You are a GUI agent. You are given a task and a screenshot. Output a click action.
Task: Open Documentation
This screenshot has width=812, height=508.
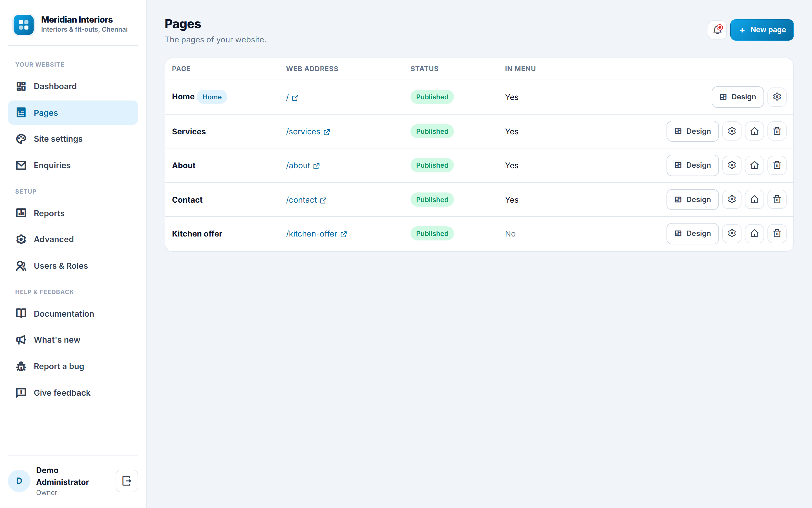tap(73, 314)
